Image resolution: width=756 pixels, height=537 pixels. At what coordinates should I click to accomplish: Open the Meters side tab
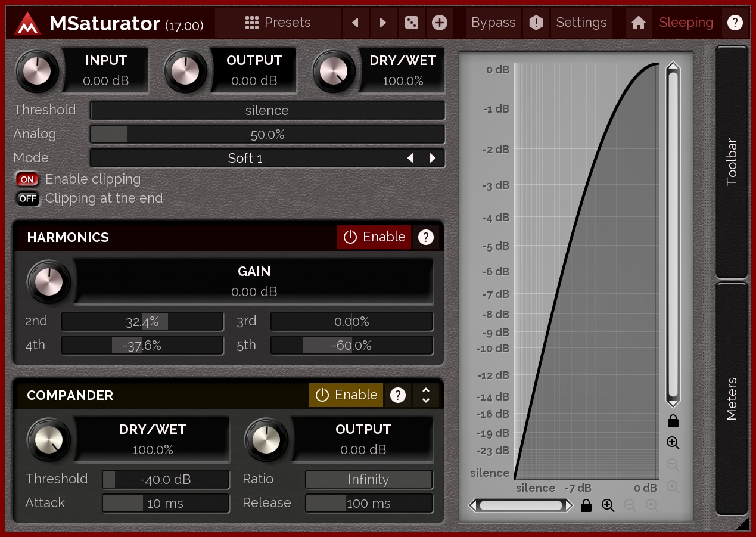pyautogui.click(x=732, y=398)
